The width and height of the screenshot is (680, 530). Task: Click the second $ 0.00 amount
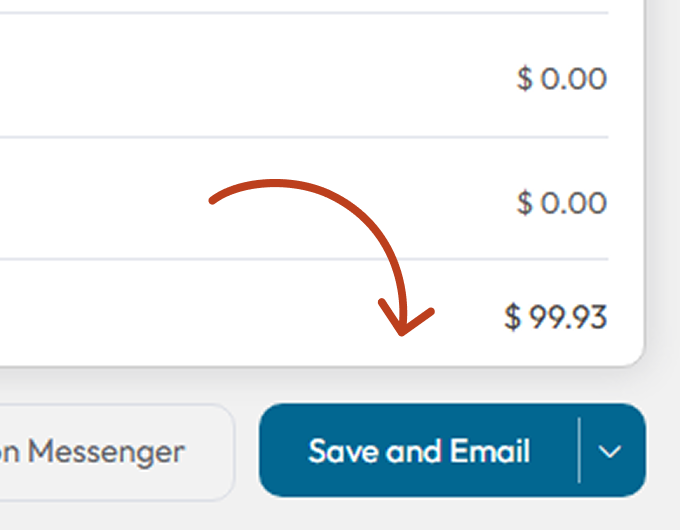pos(561,203)
